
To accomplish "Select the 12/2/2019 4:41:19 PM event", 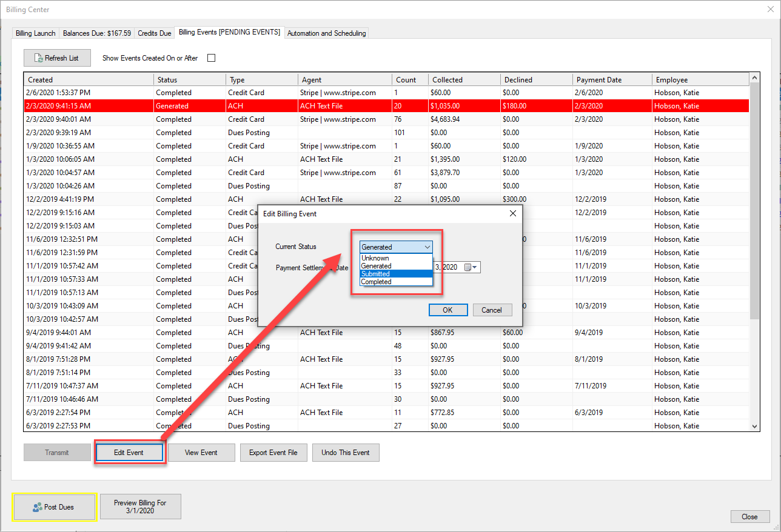I will coord(387,199).
